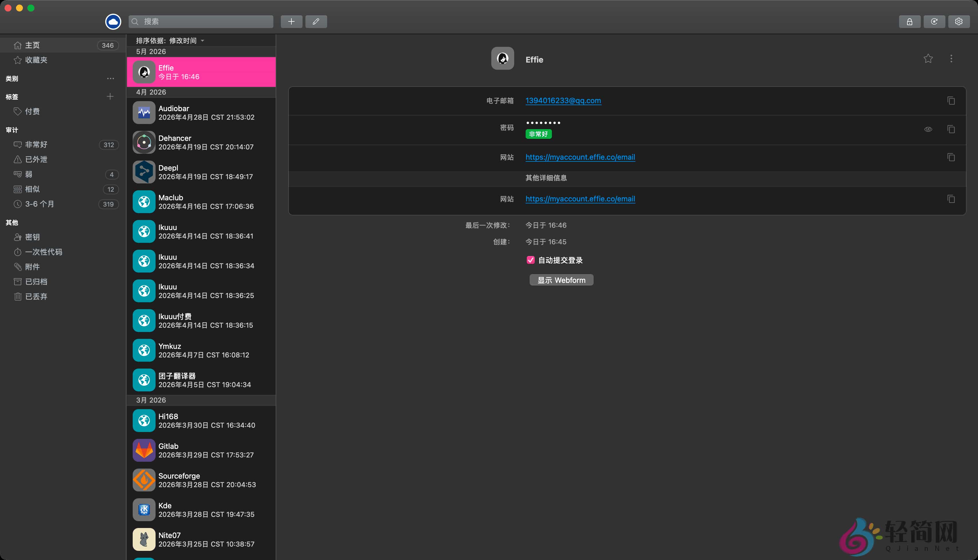
Task: Click the masked password dots
Action: 543,123
